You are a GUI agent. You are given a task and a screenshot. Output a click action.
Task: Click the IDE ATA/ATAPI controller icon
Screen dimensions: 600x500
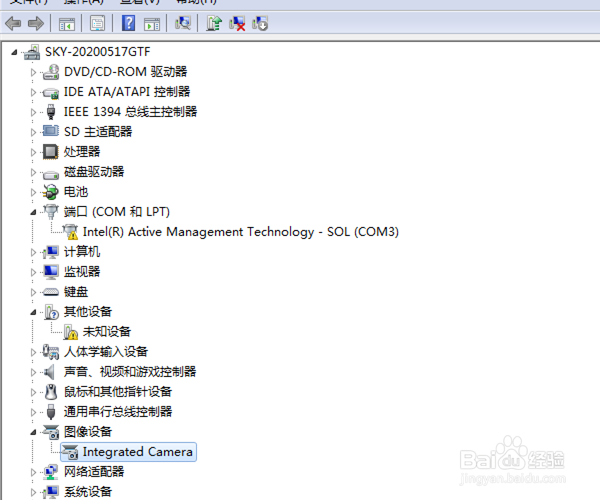click(51, 92)
